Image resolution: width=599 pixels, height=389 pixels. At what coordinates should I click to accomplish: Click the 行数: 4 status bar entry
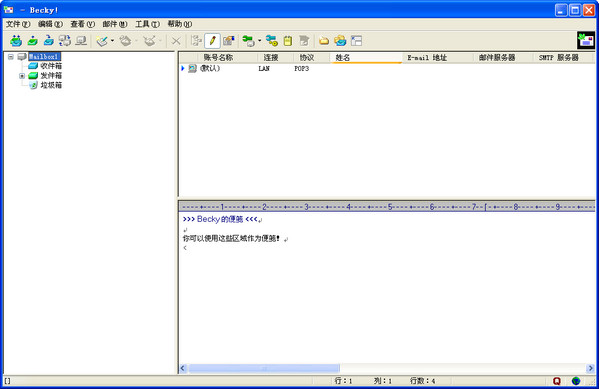tap(422, 381)
